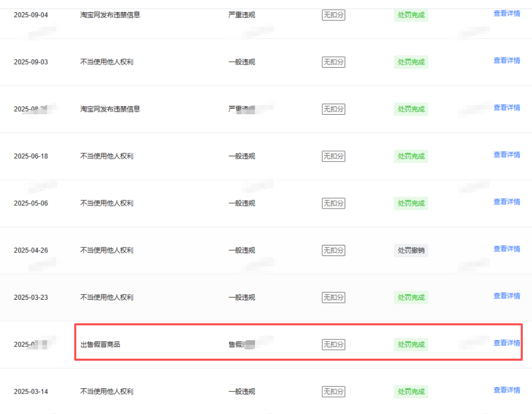532x414 pixels.
Task: Open 查看详情 link for 2025-09-04 record
Action: [506, 14]
